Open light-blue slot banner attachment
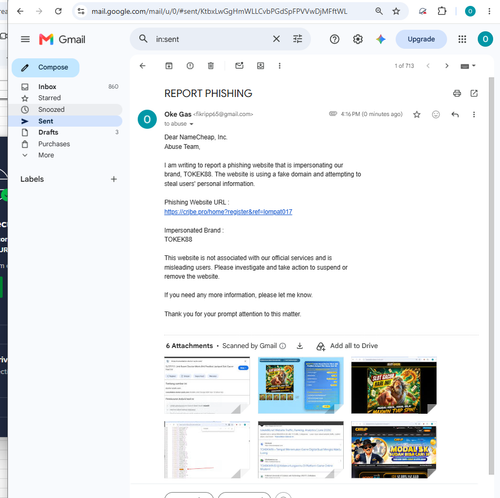Image resolution: width=500 pixels, height=498 pixels. pos(301,385)
